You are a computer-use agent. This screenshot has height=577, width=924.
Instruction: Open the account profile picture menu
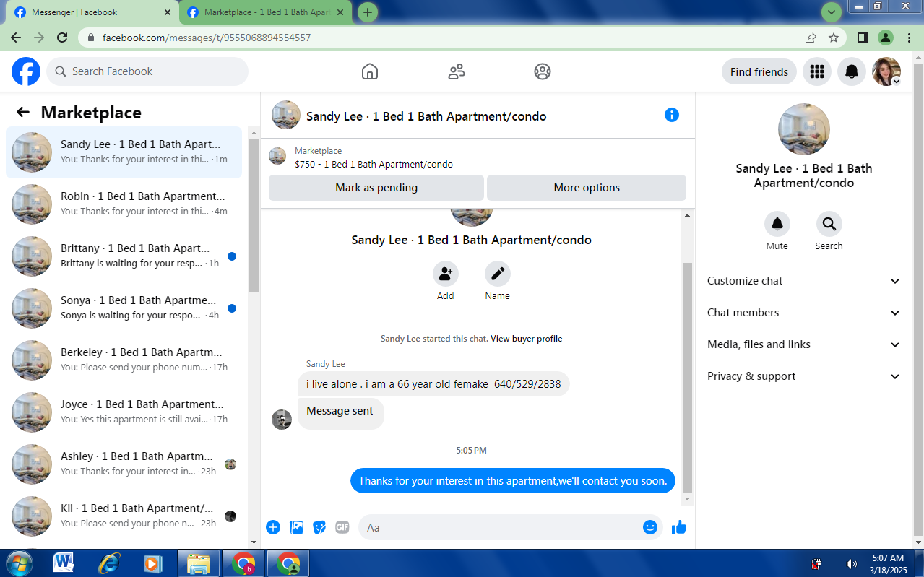point(886,71)
